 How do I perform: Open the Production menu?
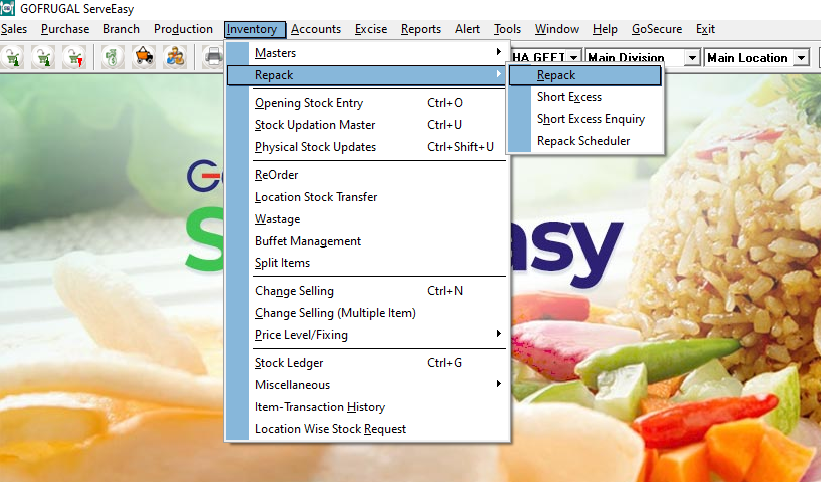pyautogui.click(x=183, y=29)
